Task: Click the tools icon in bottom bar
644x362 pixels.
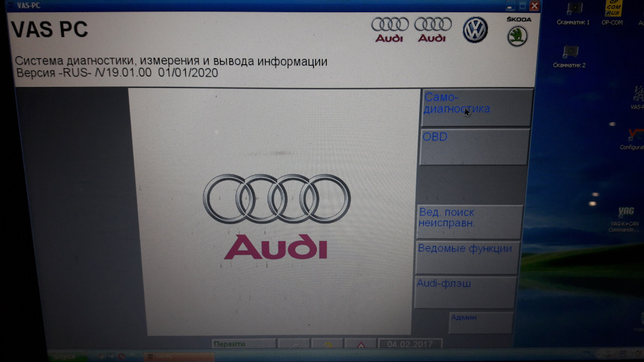Action: (x=294, y=345)
